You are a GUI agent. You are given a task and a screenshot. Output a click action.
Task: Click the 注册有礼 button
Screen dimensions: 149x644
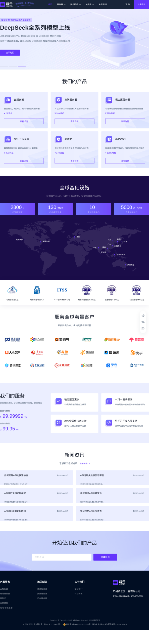pyautogui.click(x=141, y=5)
